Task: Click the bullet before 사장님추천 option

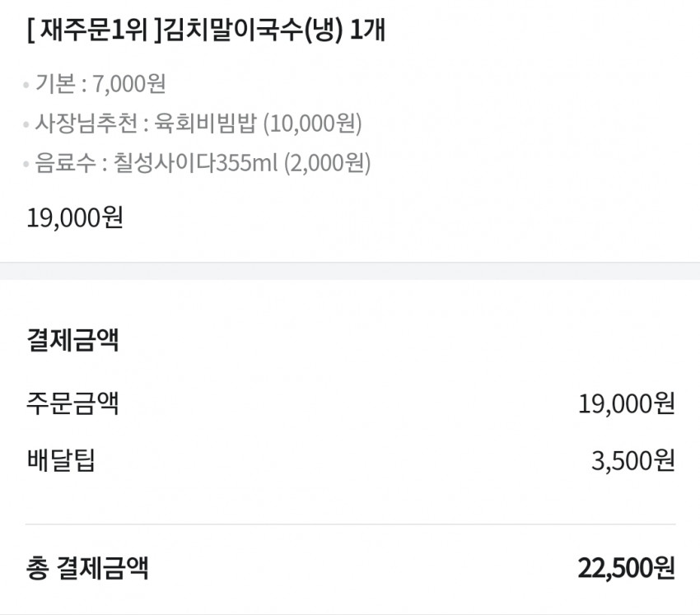Action: point(26,124)
